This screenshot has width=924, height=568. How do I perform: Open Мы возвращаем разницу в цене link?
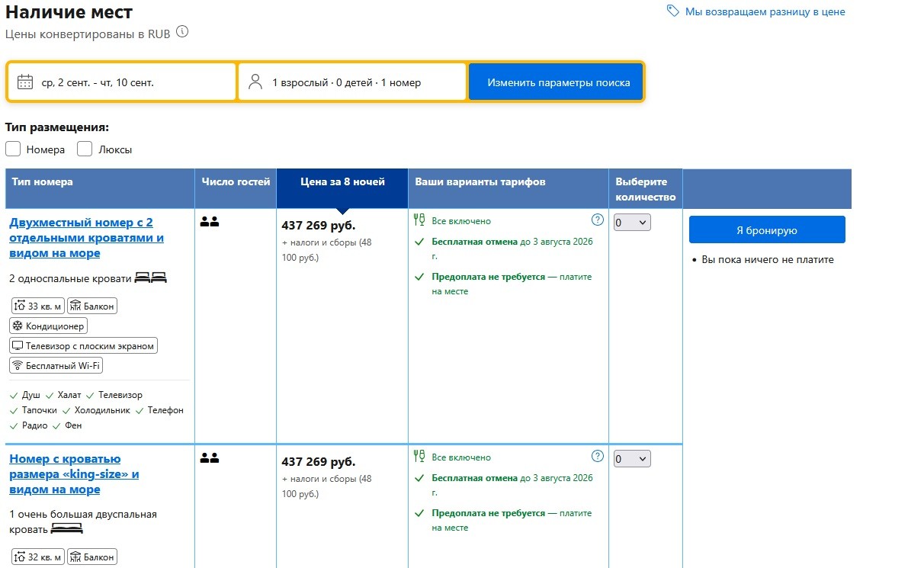[765, 11]
